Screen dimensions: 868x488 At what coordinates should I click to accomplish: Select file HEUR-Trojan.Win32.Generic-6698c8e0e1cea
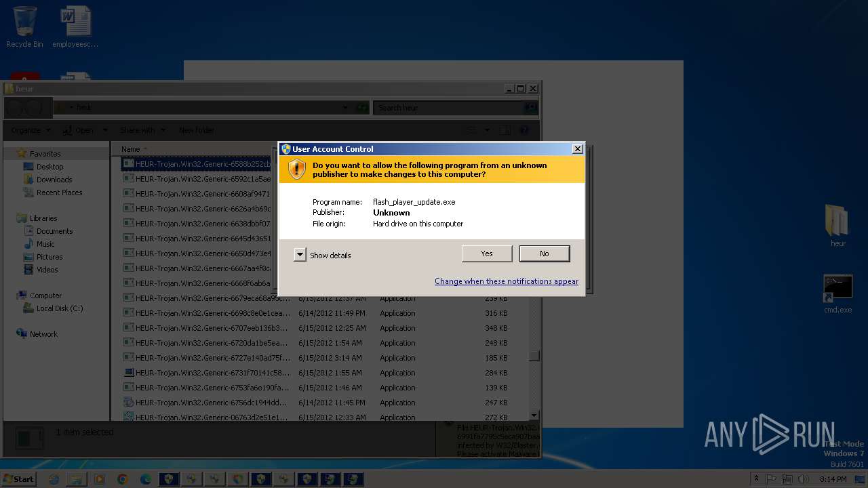coord(207,313)
